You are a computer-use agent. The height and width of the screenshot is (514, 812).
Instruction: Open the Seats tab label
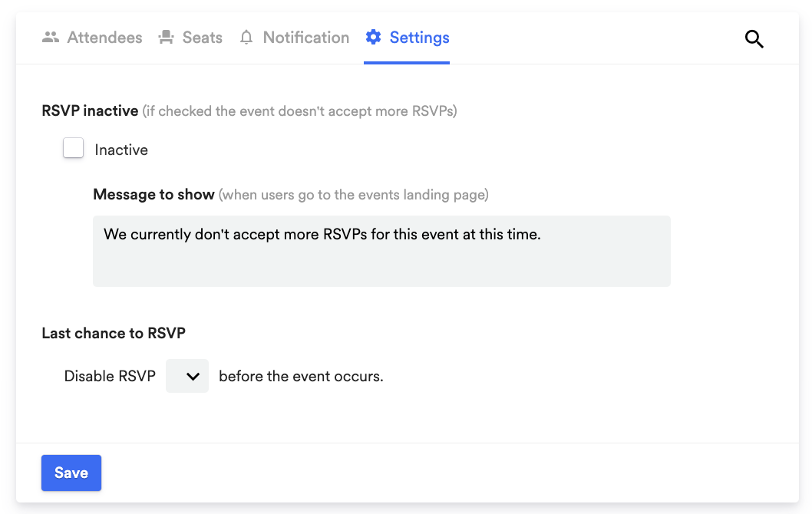click(203, 38)
